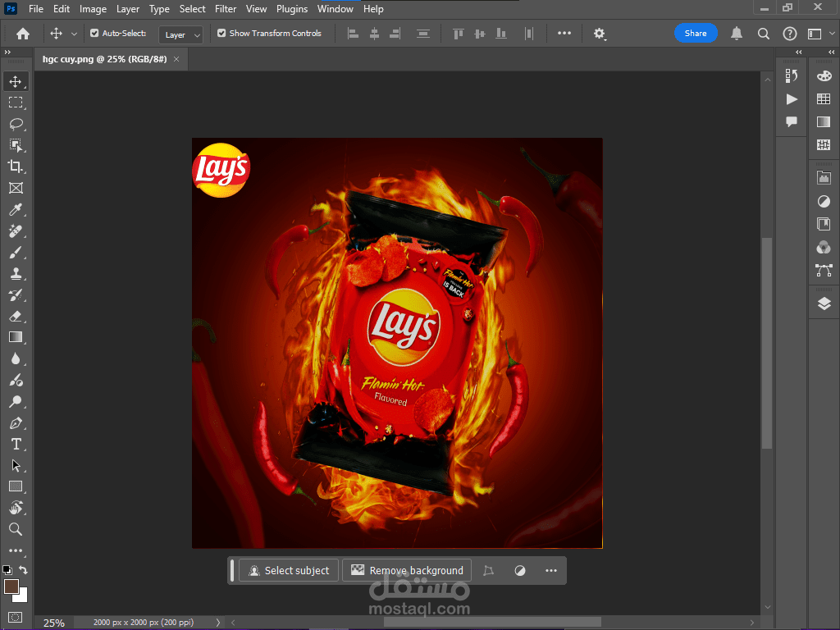Click Remove background button
Viewport: 840px width, 630px height.
[407, 571]
